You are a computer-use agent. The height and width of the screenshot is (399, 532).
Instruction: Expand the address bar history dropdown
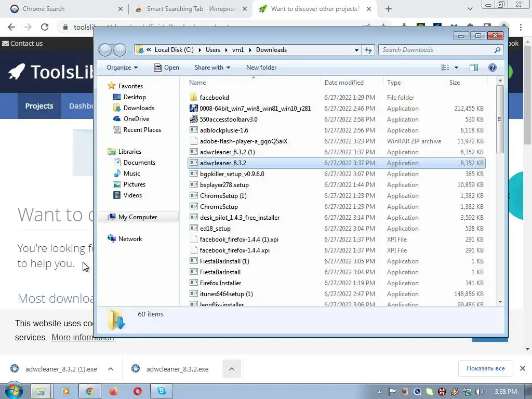(x=356, y=50)
